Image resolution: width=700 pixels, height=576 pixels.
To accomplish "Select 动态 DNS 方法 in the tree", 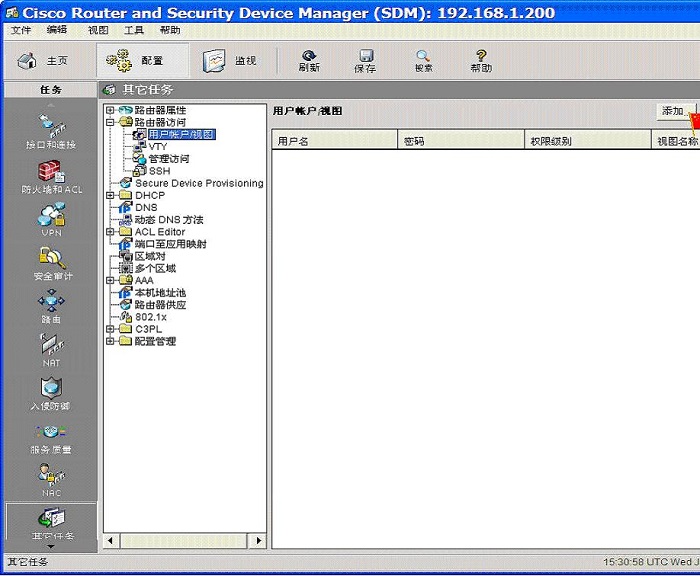I will click(x=169, y=220).
